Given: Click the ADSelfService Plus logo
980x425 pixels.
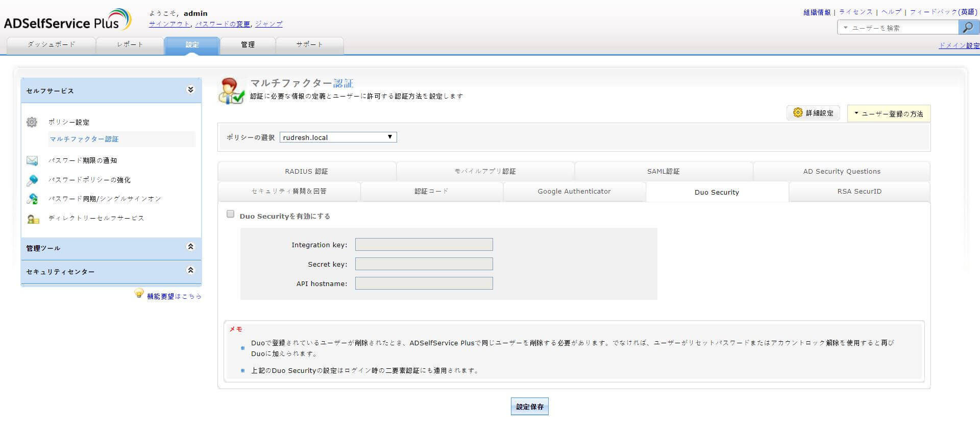Looking at the screenshot, I should pos(67,20).
